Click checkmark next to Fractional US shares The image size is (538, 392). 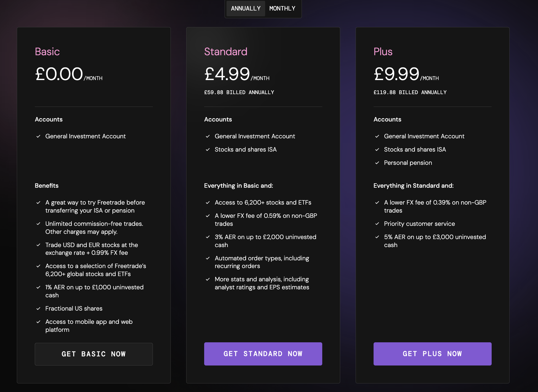tap(38, 309)
